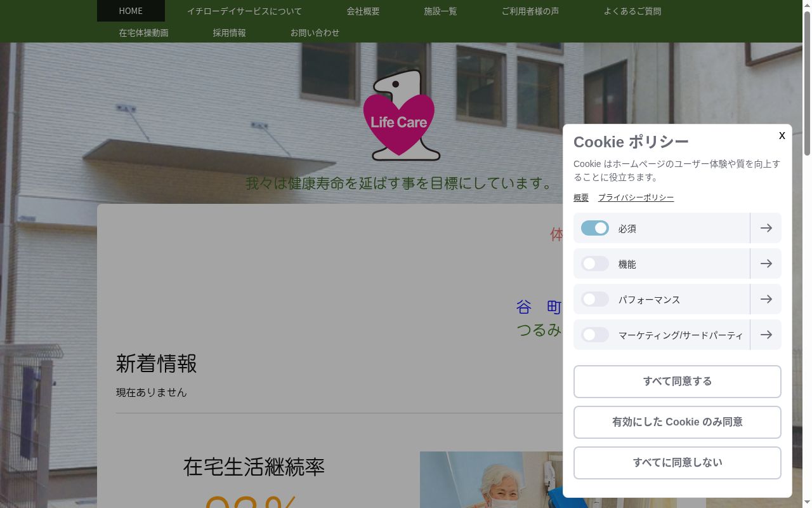Expand details arrow for マーケティング/サードパーティ
Image resolution: width=812 pixels, height=508 pixels.
pyautogui.click(x=766, y=335)
